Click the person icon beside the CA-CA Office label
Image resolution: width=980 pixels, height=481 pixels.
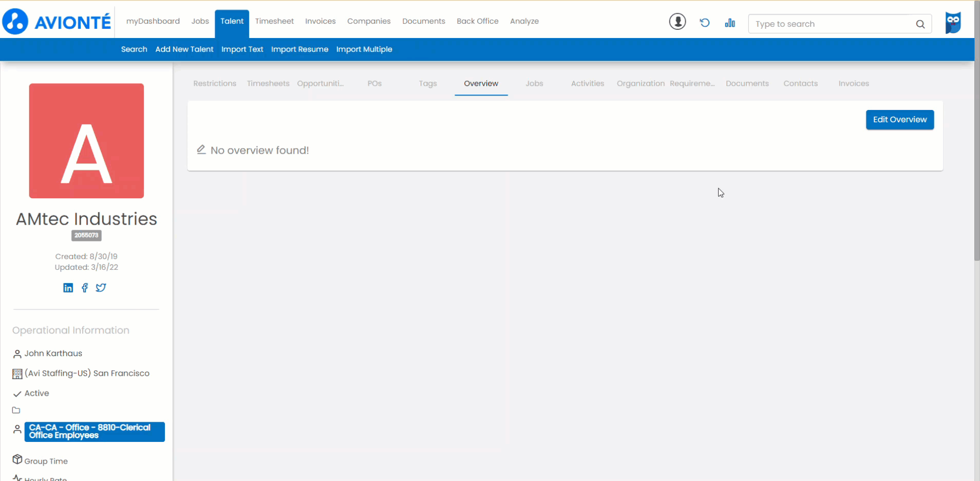point(17,429)
